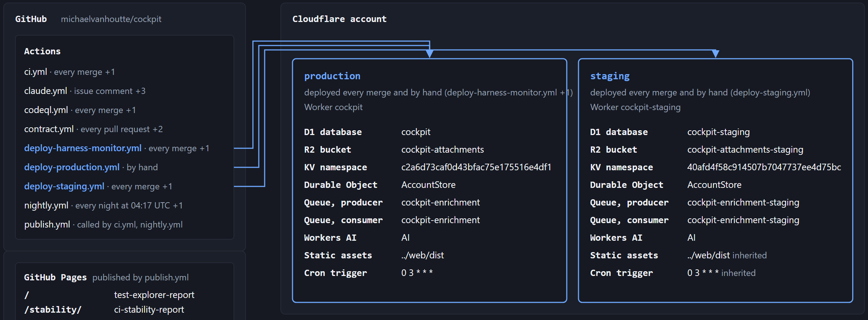Select the staging KV namespace id 40afd4f5…
This screenshot has width=868, height=320.
764,167
